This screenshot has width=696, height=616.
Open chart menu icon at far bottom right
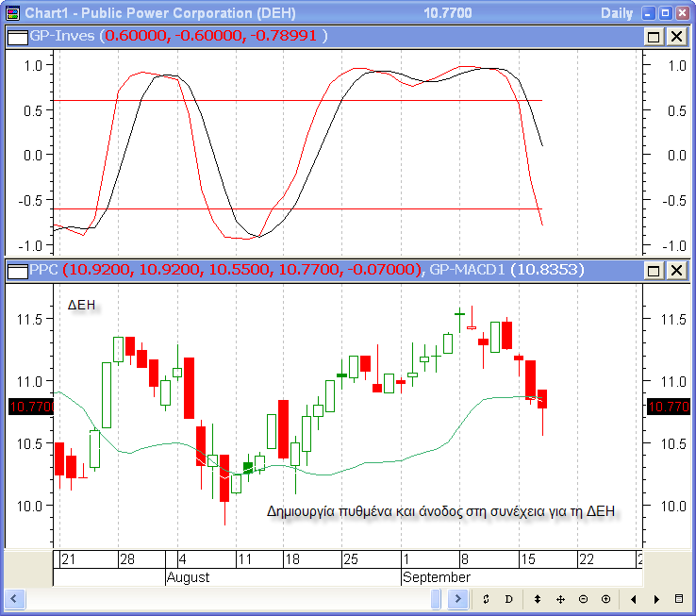678,599
